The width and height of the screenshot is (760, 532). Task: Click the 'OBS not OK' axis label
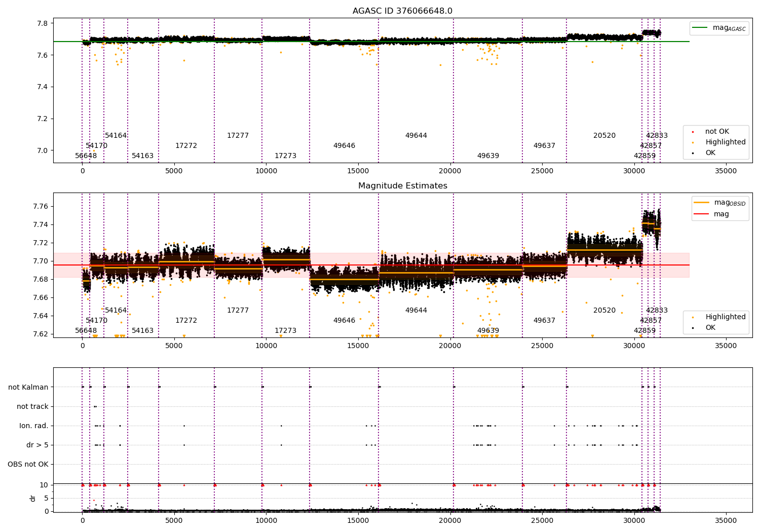coord(28,464)
